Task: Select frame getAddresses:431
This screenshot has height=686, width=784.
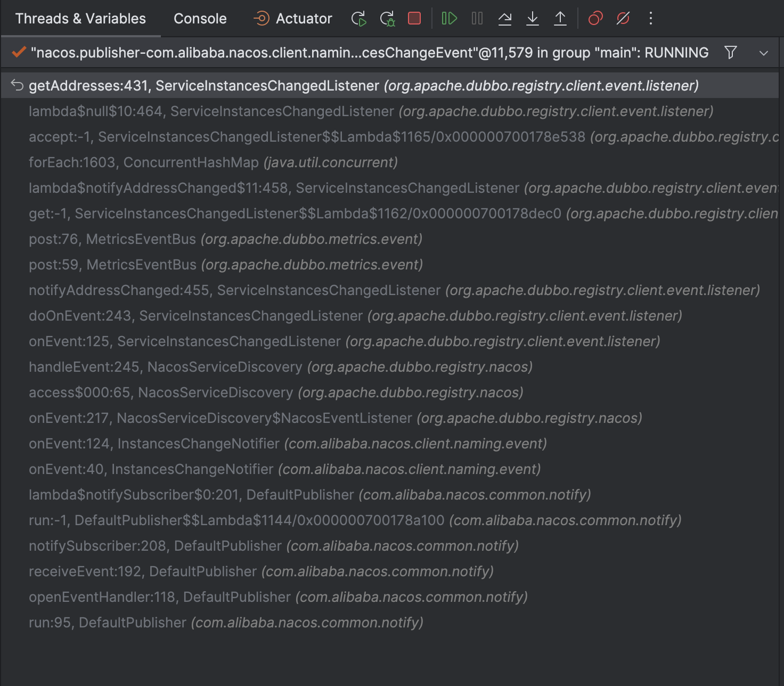Action: coord(390,86)
